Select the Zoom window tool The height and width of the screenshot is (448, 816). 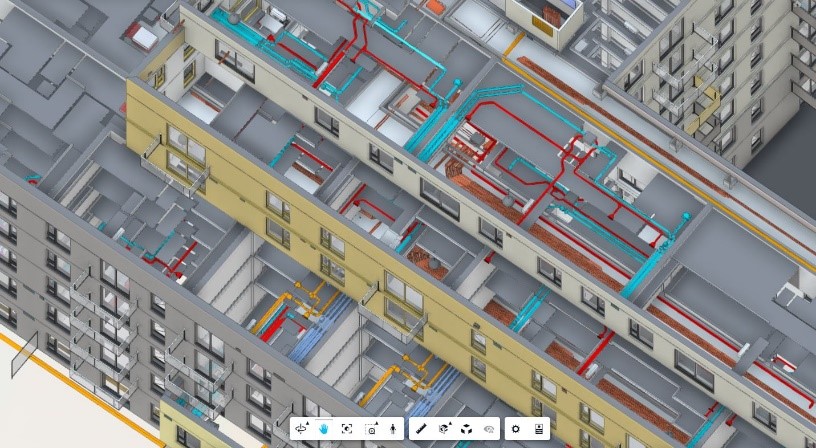[370, 428]
